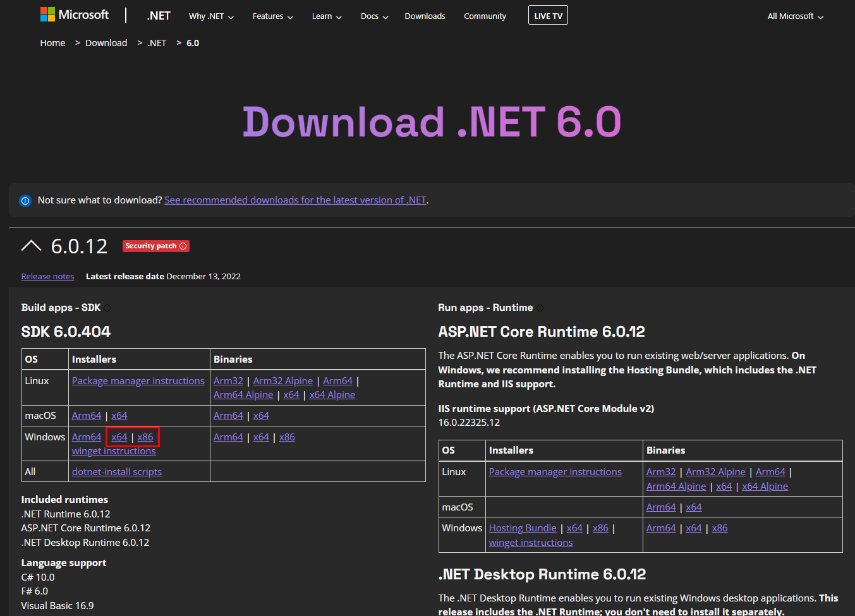Go to Home breadcrumb
Image resolution: width=855 pixels, height=616 pixels.
coord(52,43)
